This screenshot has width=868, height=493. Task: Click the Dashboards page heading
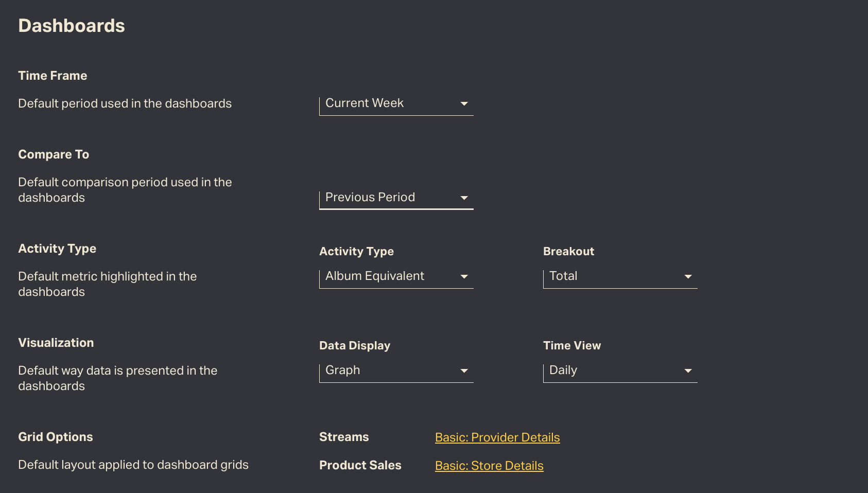click(x=72, y=26)
